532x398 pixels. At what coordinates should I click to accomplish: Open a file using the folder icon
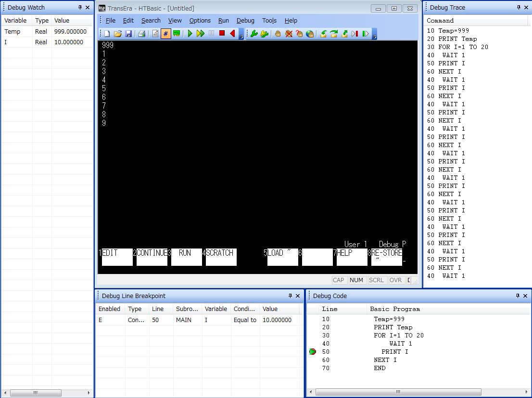tap(118, 34)
